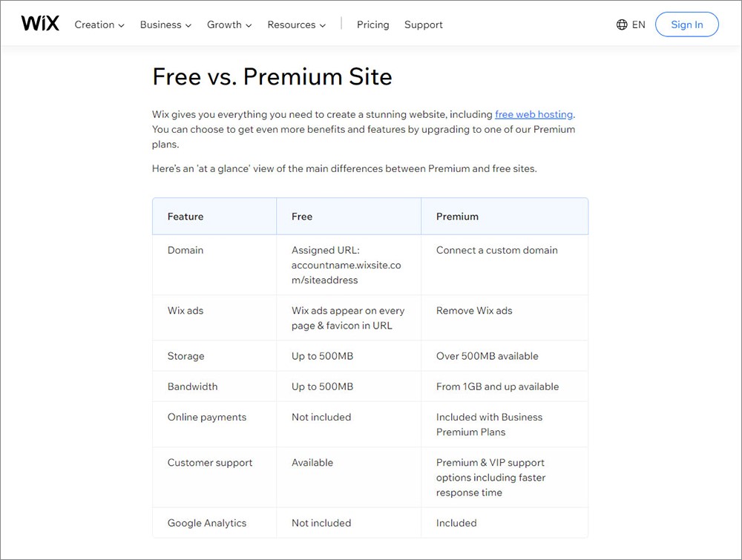
Task: Select the EN language label
Action: click(638, 24)
